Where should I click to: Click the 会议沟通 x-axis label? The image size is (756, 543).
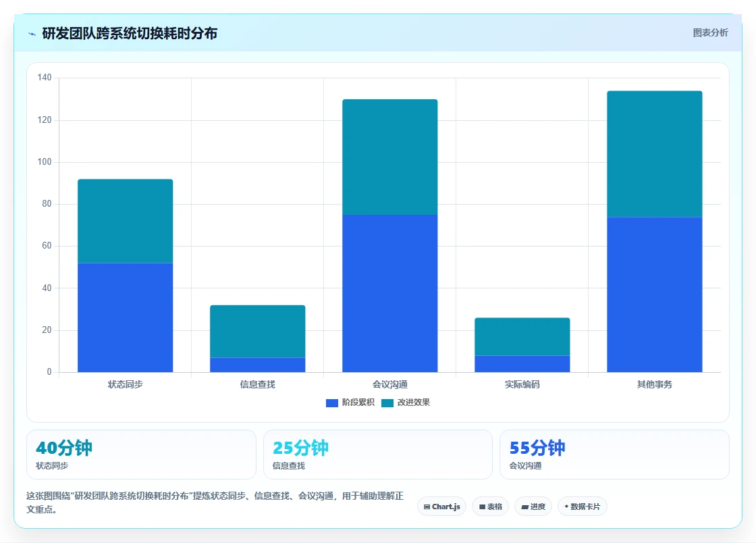click(x=390, y=384)
